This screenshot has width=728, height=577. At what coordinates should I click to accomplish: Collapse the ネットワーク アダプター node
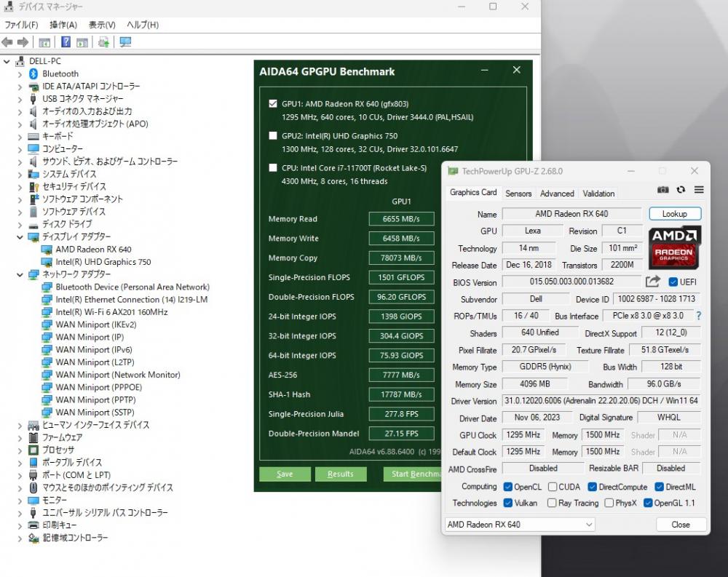[x=20, y=274]
